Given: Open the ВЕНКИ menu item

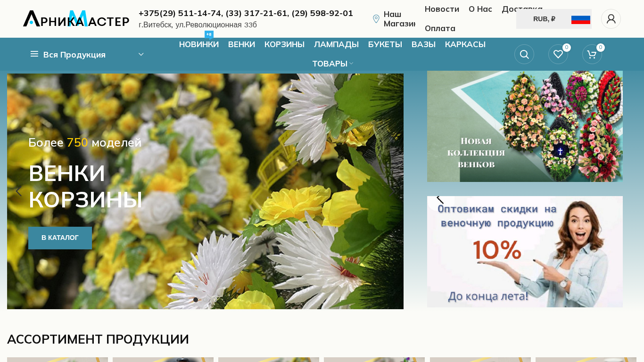Looking at the screenshot, I should point(241,44).
